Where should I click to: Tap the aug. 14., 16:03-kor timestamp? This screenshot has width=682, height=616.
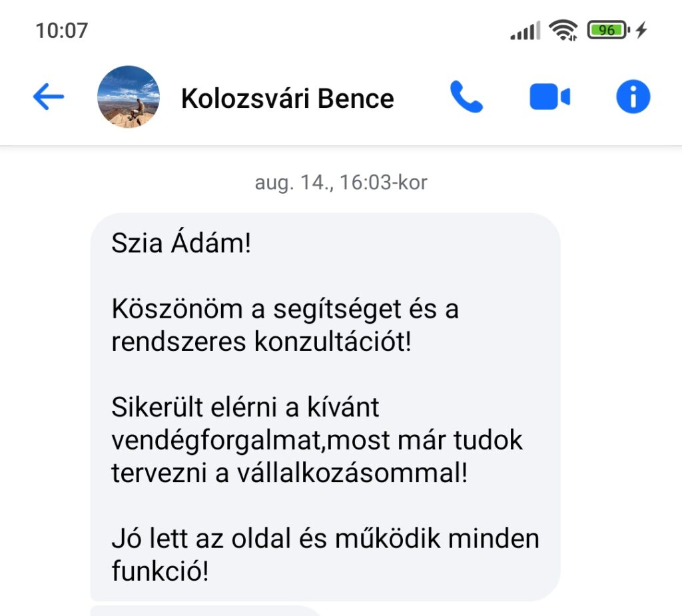(340, 182)
